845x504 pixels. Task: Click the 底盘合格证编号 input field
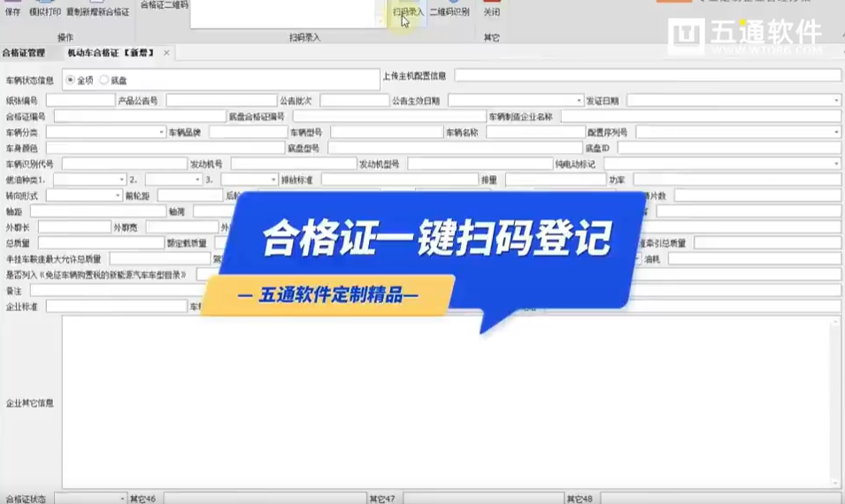(x=389, y=117)
